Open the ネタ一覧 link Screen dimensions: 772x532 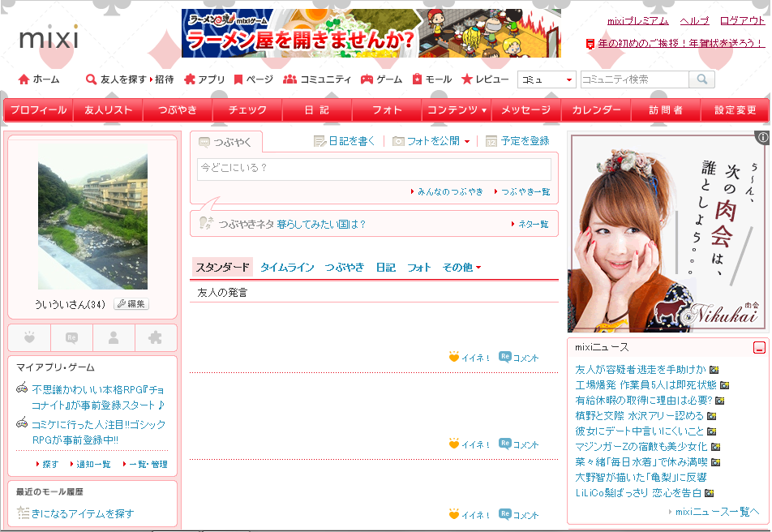tap(534, 224)
